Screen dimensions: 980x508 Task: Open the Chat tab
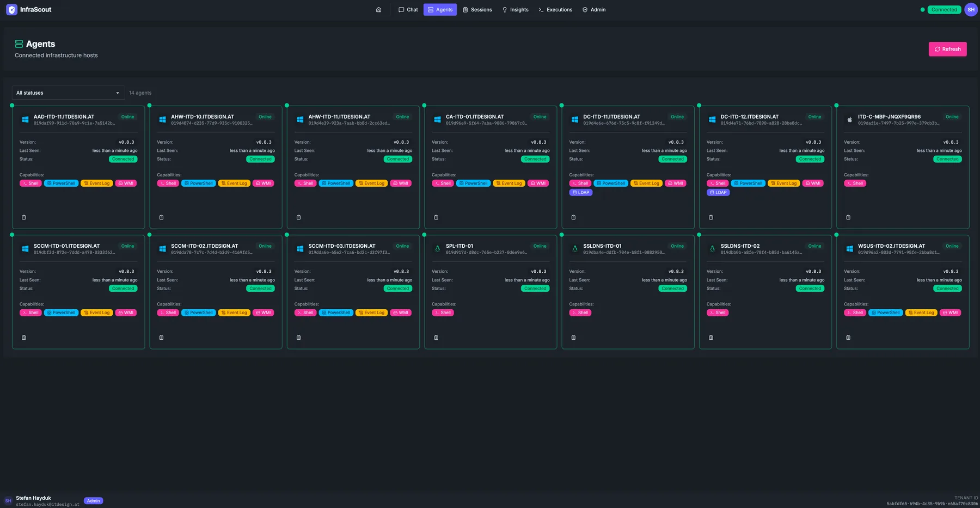(408, 10)
